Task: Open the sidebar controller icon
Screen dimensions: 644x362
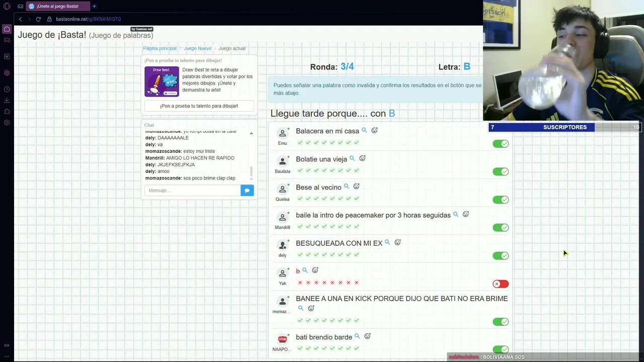Action: tap(7, 40)
